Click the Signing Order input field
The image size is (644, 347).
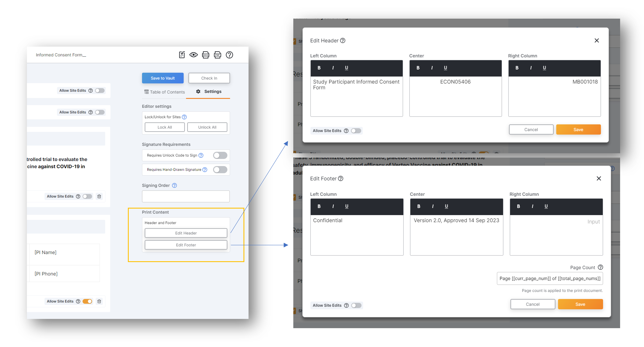(186, 196)
